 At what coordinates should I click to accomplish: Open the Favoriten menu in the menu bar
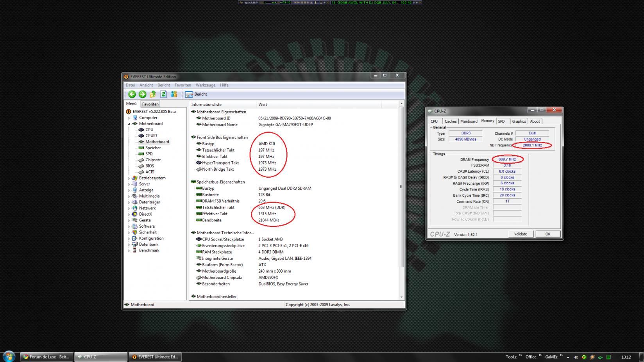point(183,85)
